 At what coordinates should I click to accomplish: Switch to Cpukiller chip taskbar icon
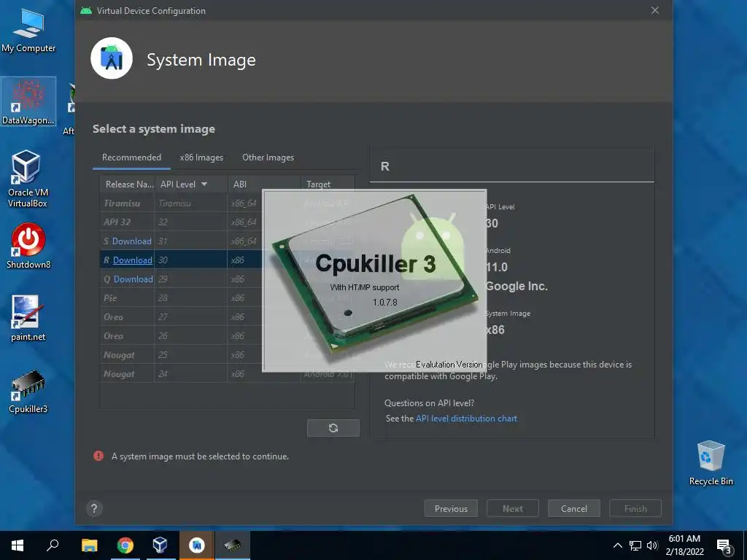point(233,545)
